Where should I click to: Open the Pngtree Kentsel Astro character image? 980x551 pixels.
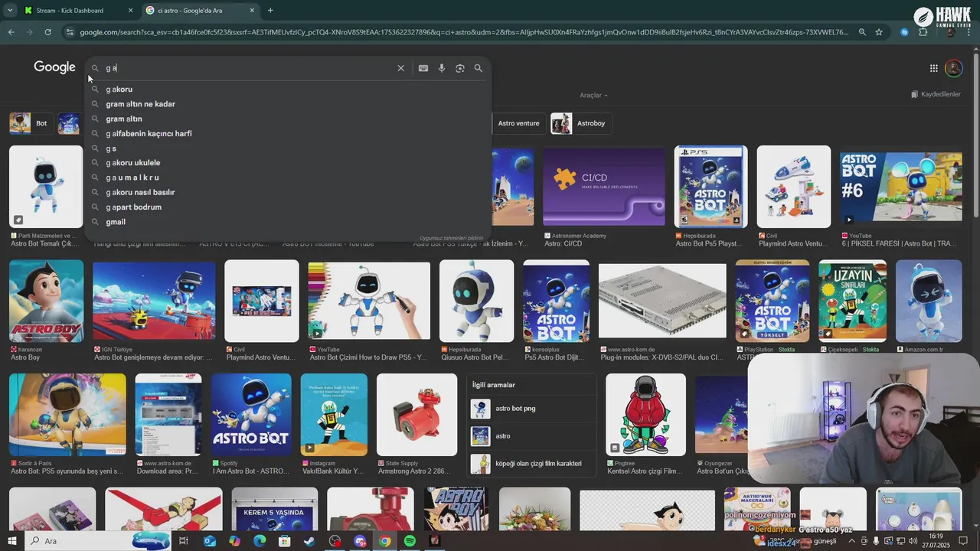(x=645, y=415)
